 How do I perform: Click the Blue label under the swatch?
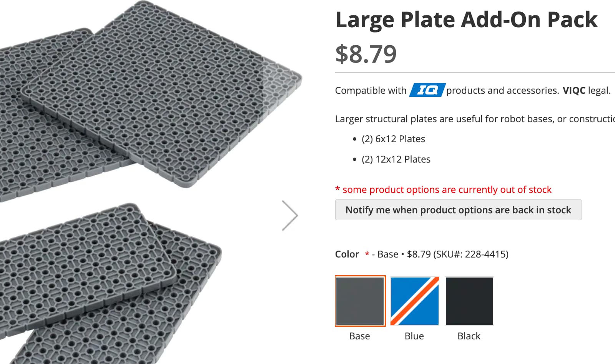(414, 336)
